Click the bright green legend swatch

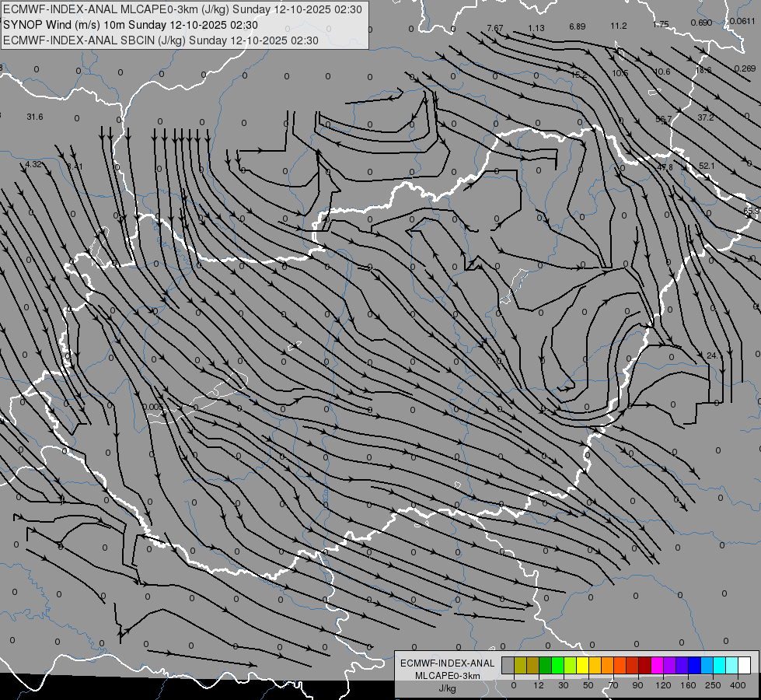tap(557, 665)
